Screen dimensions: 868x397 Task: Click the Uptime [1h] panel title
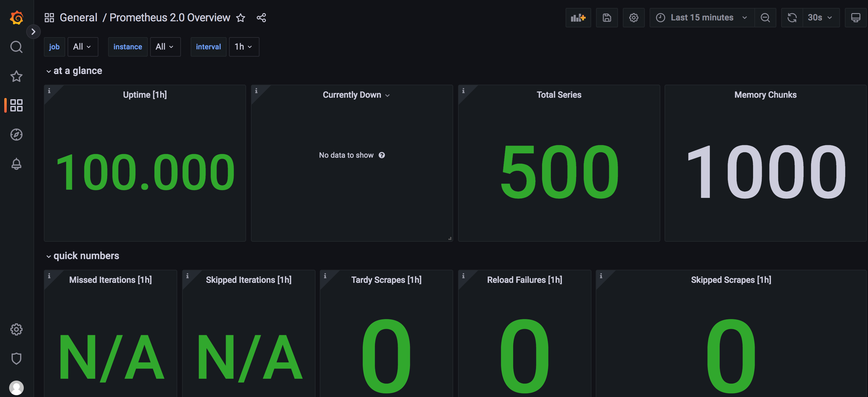coord(145,95)
